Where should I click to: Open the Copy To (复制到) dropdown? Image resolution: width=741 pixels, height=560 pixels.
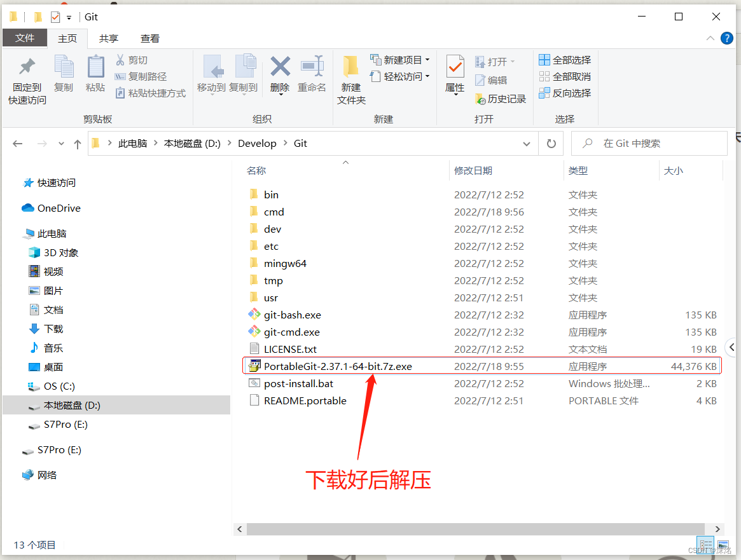click(x=244, y=95)
